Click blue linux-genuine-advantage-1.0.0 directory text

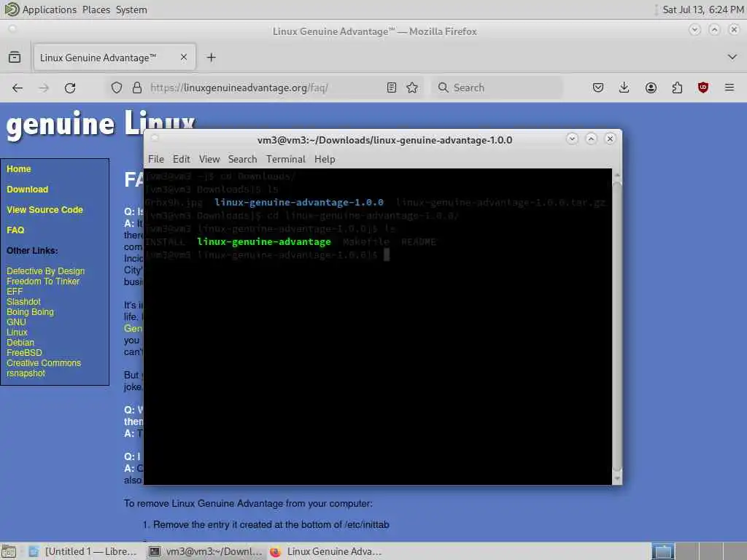[298, 203]
